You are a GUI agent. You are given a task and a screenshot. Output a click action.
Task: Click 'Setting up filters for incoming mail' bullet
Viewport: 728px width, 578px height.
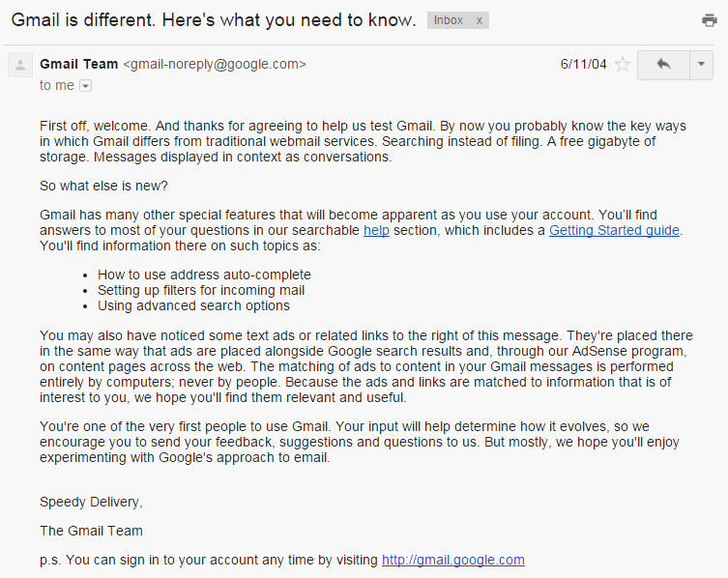coord(201,290)
